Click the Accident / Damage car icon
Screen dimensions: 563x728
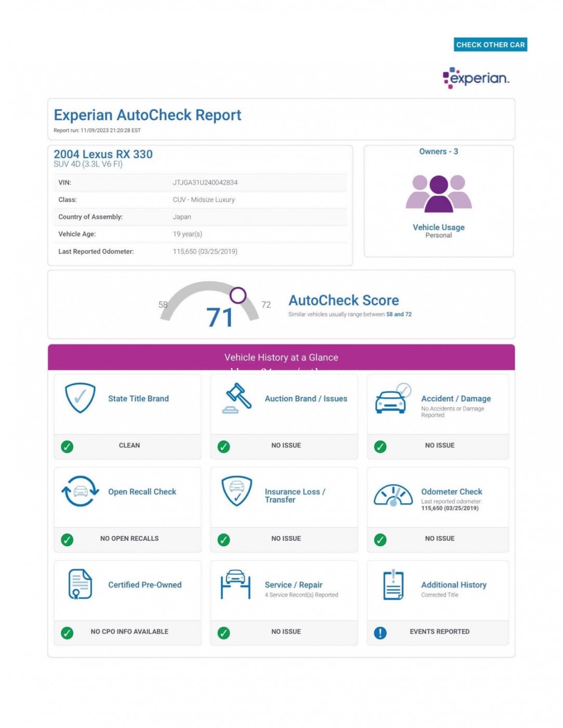(x=392, y=399)
